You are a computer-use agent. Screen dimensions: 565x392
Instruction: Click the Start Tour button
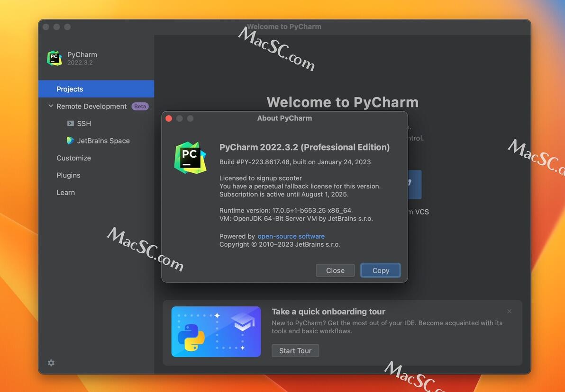pos(295,351)
